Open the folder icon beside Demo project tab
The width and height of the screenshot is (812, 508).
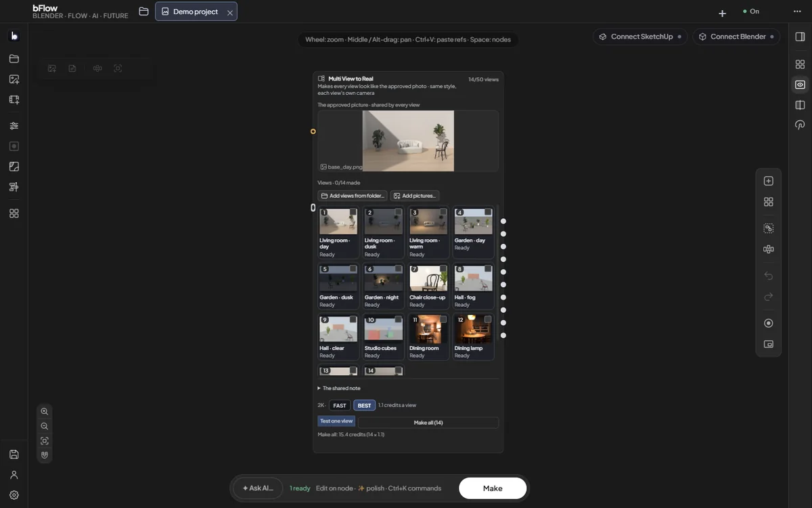tap(143, 12)
